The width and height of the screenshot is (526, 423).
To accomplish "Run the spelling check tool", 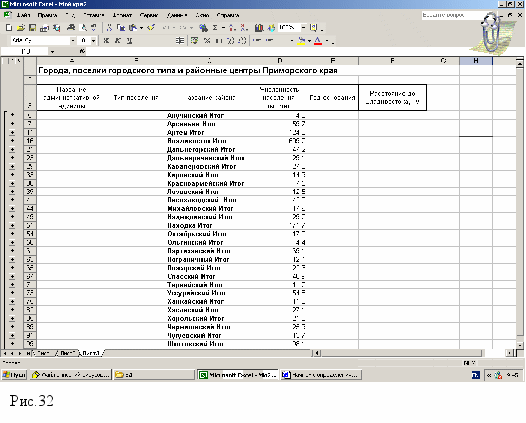I will point(94,28).
